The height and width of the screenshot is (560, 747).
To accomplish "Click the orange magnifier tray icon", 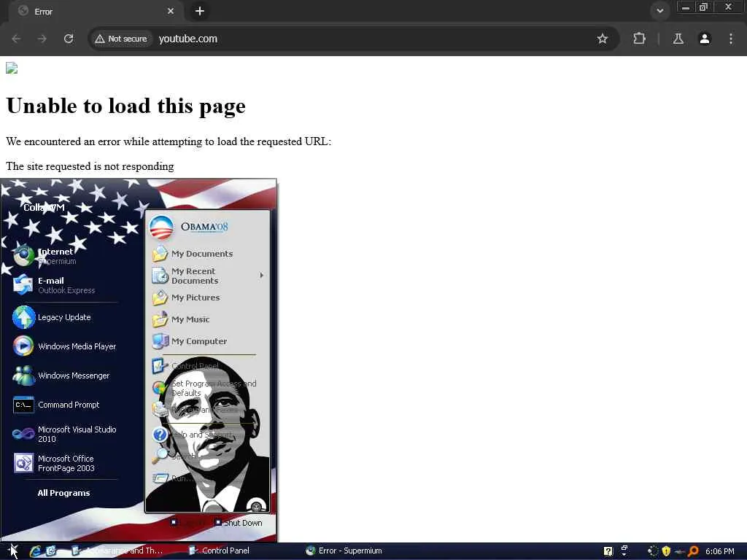I will coord(693,551).
